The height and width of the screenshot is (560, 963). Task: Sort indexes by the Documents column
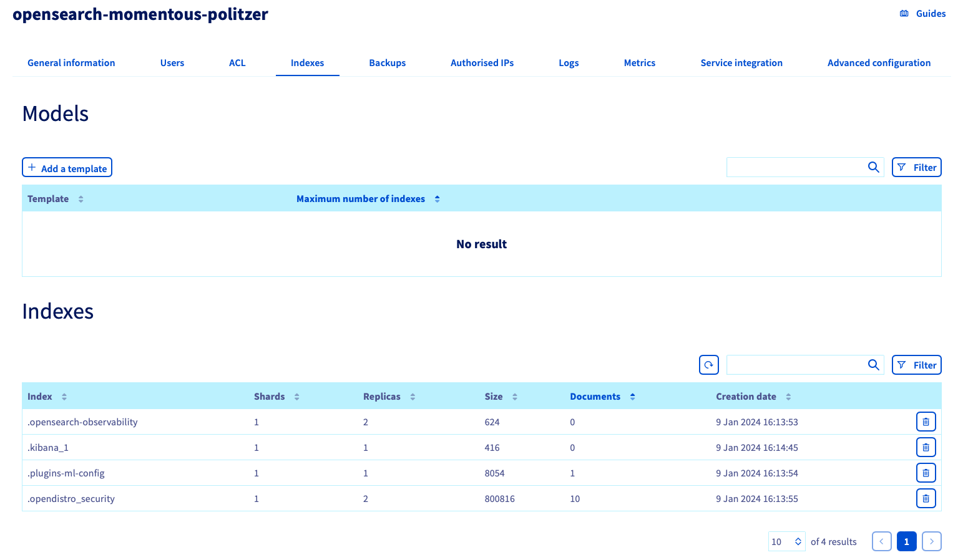point(632,396)
